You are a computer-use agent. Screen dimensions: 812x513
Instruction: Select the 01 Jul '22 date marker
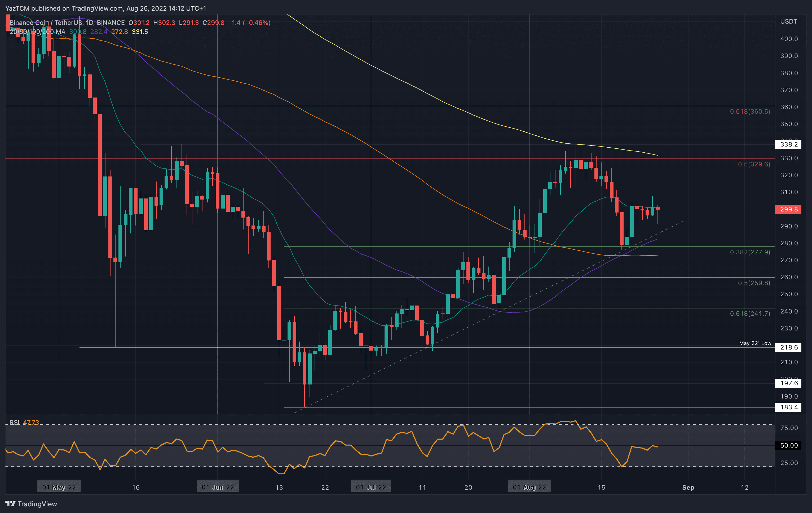371,487
